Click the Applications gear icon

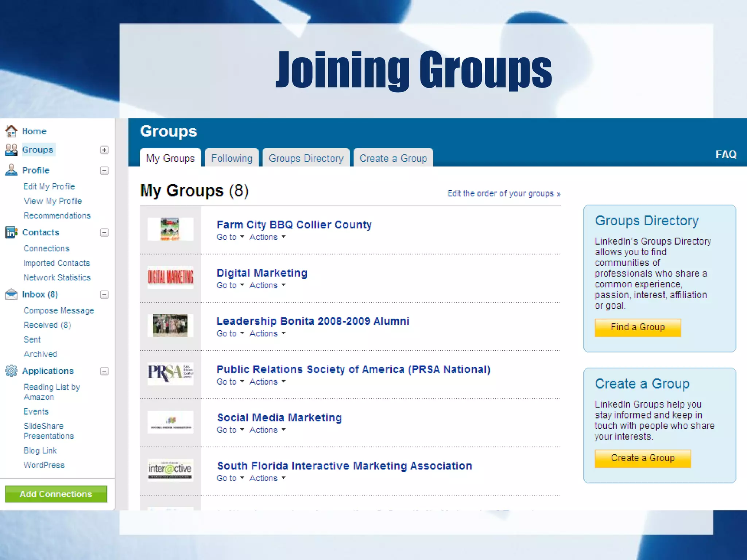click(x=11, y=371)
